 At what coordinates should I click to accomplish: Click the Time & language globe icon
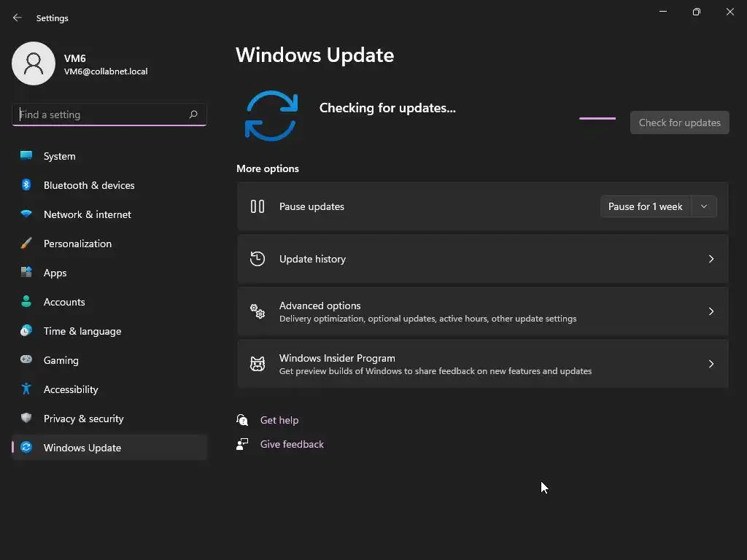26,330
